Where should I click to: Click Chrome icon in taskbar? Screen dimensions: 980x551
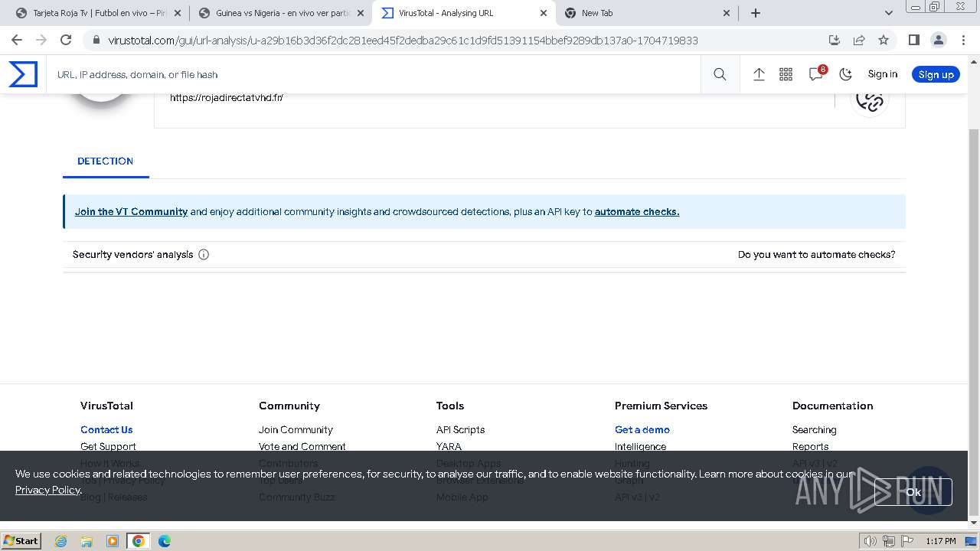(139, 541)
